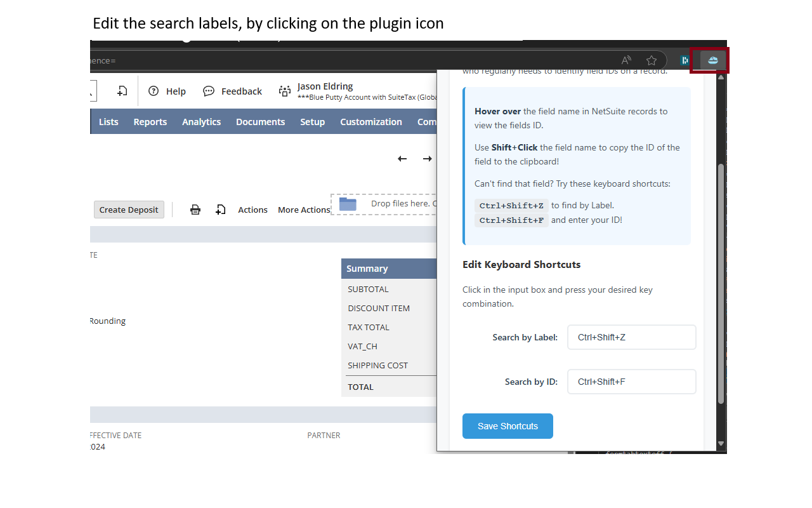
Task: Click the PARTNER field label
Action: click(324, 436)
